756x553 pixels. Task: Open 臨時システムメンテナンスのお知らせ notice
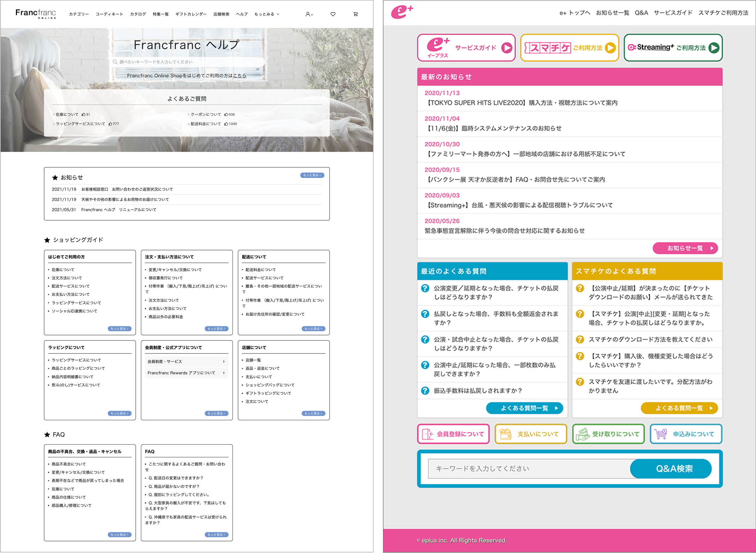493,128
